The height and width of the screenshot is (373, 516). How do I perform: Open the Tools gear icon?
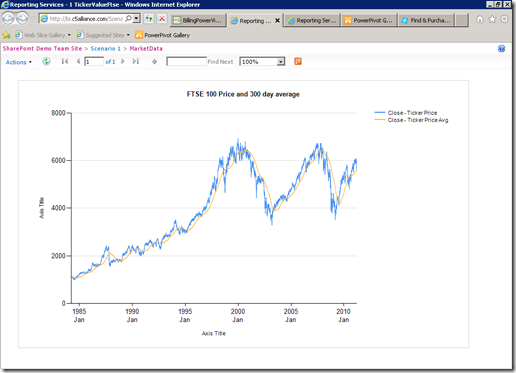click(504, 19)
